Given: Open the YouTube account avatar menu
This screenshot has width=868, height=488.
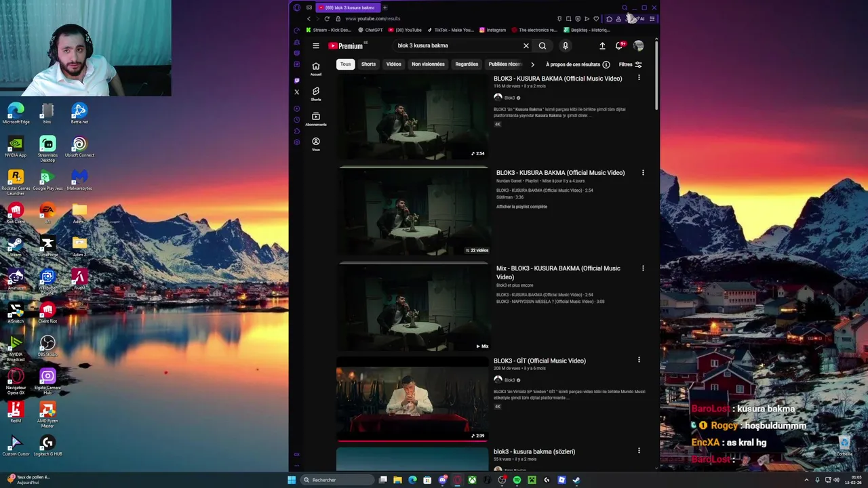Looking at the screenshot, I should click(x=638, y=46).
